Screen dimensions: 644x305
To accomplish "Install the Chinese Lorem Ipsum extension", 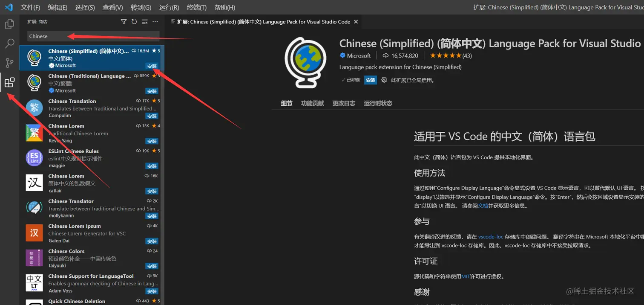I will point(152,241).
